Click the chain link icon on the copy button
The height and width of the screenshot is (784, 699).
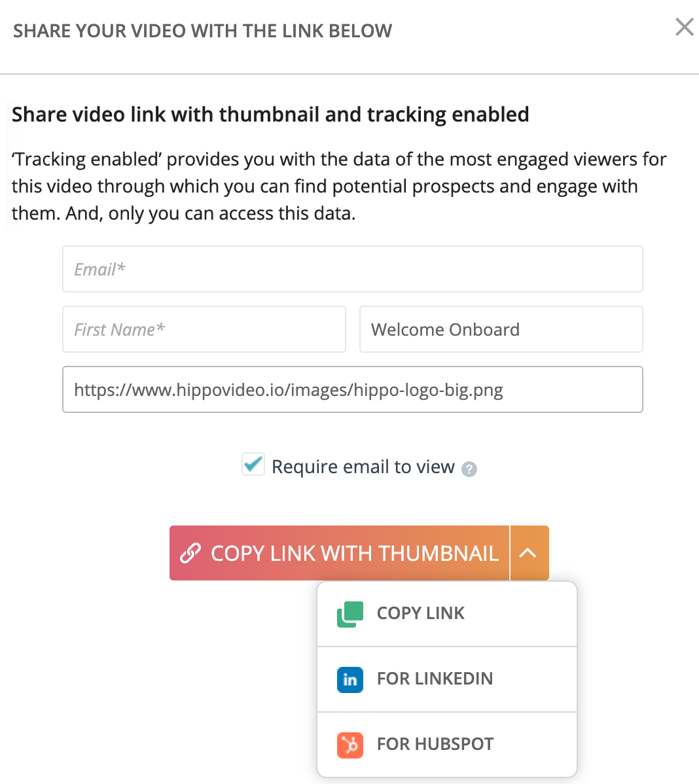coord(190,552)
